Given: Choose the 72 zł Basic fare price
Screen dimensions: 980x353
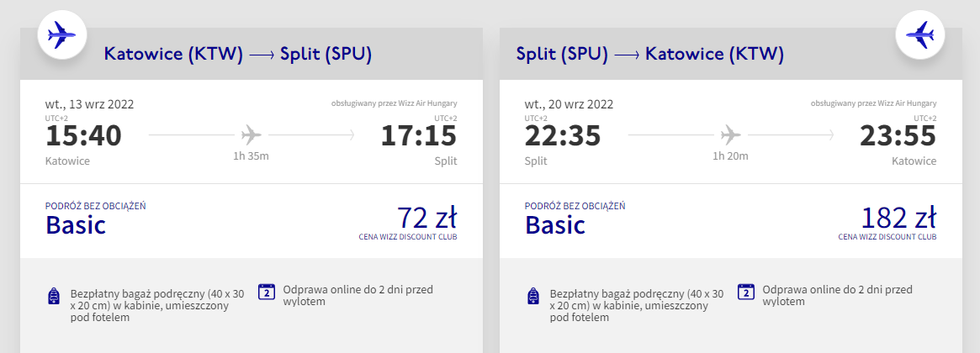Looking at the screenshot, I should click(426, 219).
